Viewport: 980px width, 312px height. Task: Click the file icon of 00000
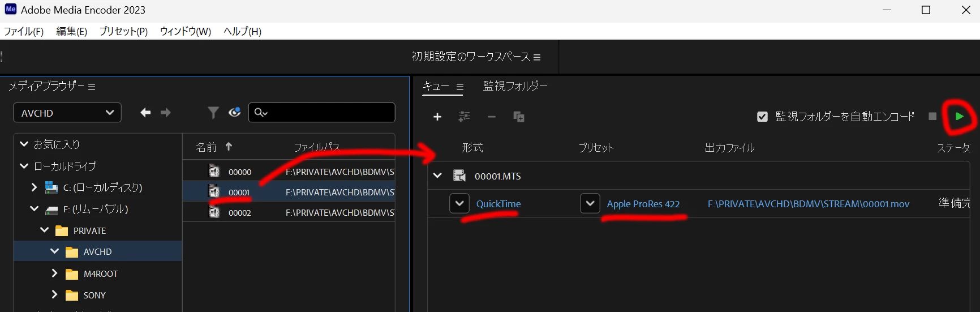click(x=214, y=171)
